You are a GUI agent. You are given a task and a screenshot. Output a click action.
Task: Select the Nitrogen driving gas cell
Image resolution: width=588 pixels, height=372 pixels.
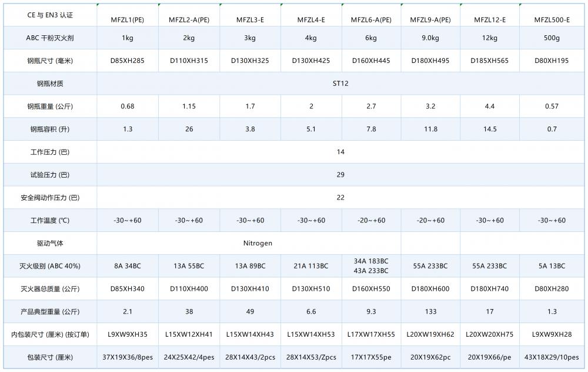point(258,243)
